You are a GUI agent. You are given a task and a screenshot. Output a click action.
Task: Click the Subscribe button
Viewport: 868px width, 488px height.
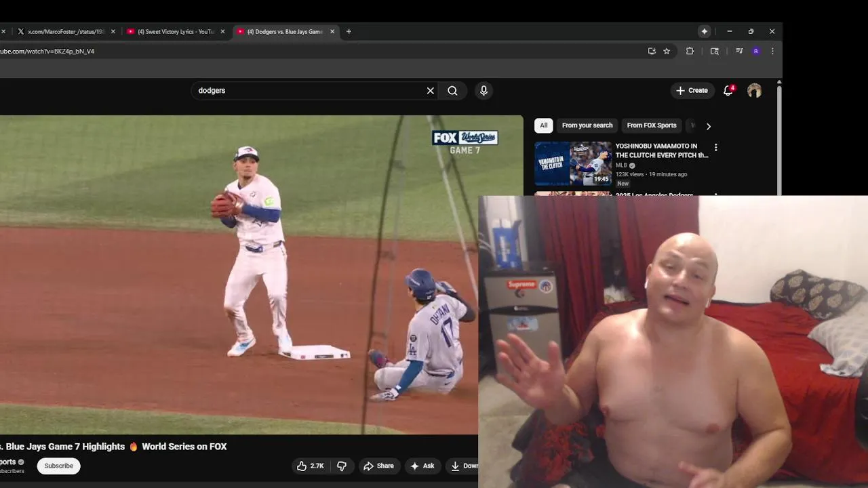coord(59,466)
